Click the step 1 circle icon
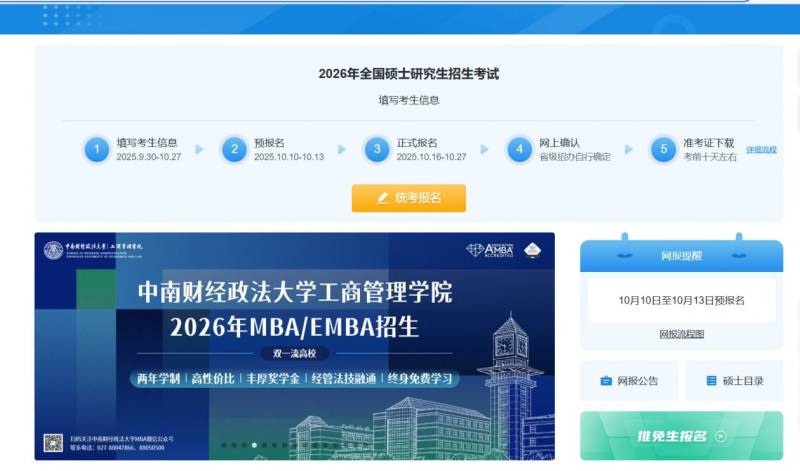This screenshot has height=471, width=800. [96, 150]
